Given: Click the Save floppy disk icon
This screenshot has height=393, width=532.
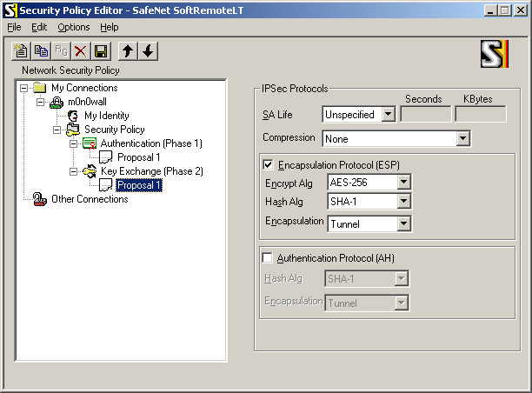Looking at the screenshot, I should [101, 51].
